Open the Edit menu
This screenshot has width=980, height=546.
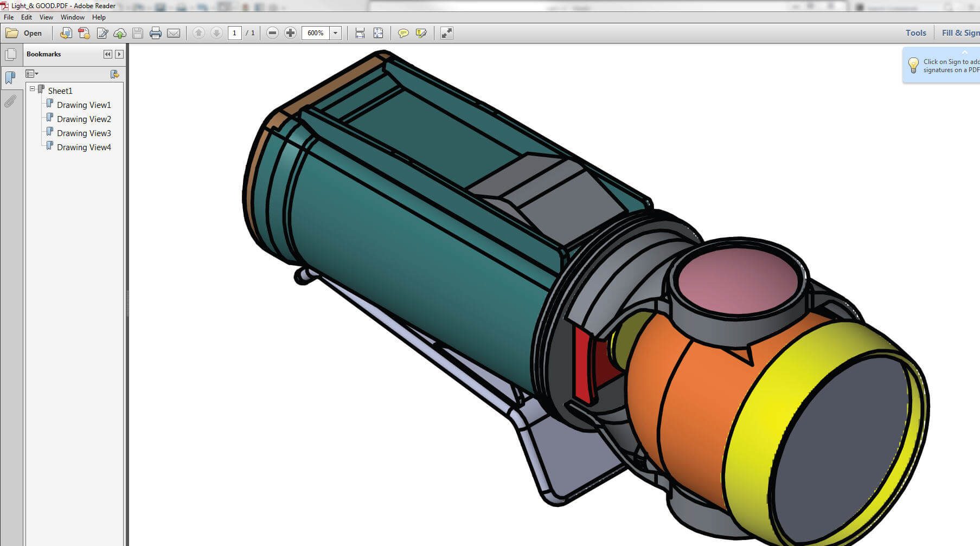coord(26,17)
